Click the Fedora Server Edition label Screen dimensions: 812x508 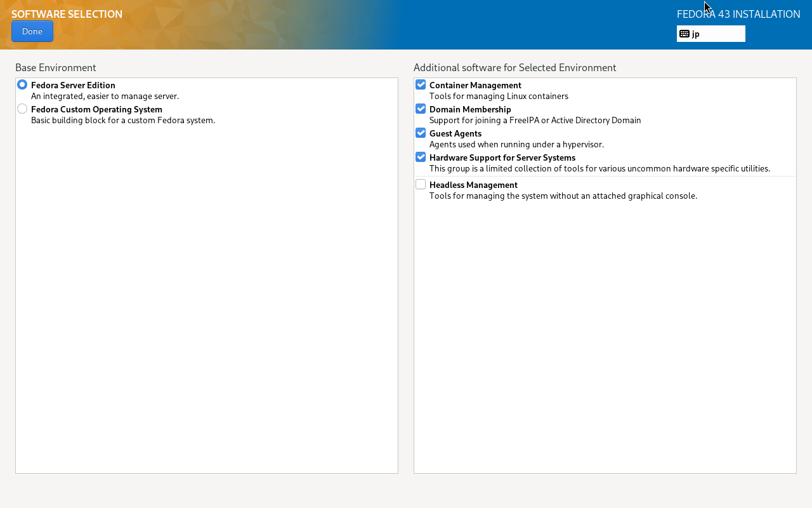point(73,85)
